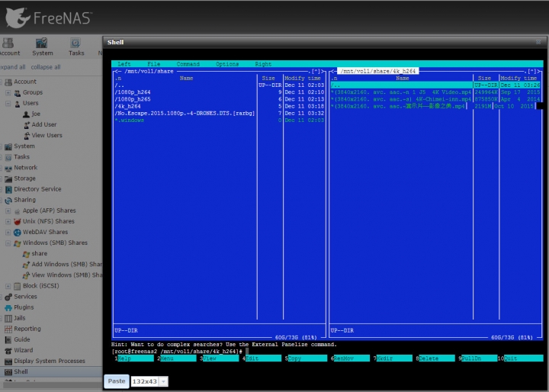This screenshot has width=549, height=392.
Task: Open the File menu in Midnight Commander
Action: click(x=154, y=64)
